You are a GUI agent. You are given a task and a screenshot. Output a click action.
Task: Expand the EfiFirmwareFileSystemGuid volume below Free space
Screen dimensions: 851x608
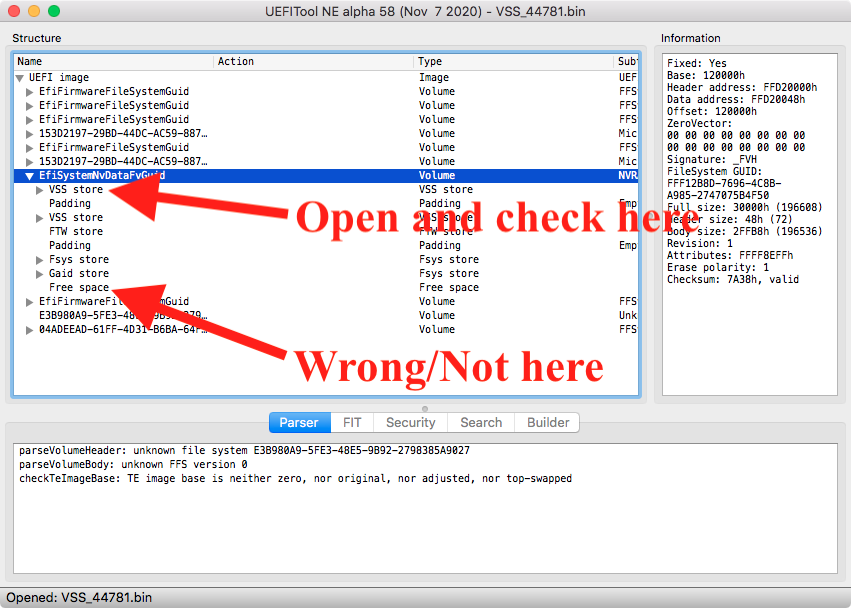click(30, 302)
